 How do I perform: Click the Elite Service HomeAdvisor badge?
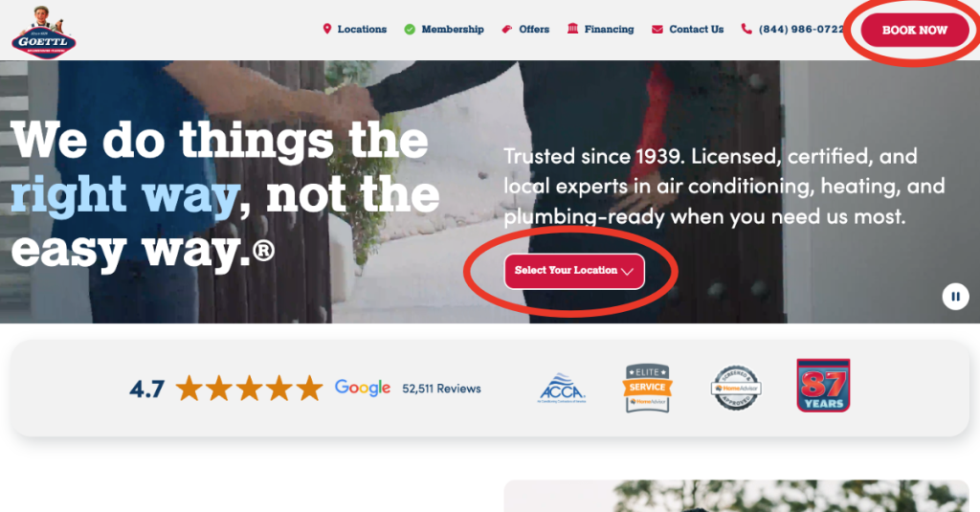[x=648, y=389]
